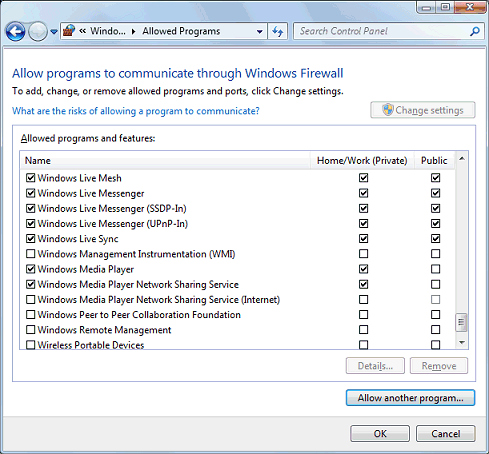Select the Windows Media Player row text

click(86, 269)
